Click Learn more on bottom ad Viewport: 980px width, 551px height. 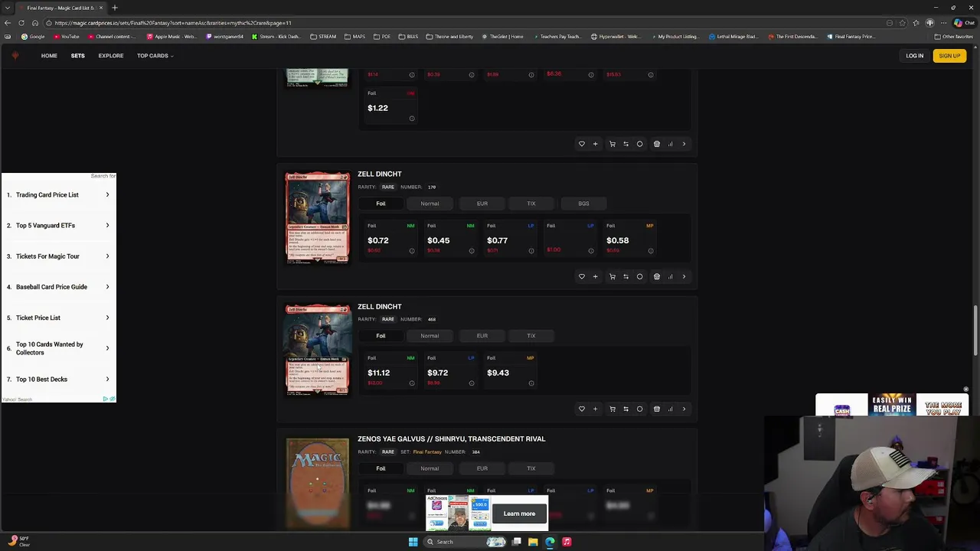pos(519,514)
